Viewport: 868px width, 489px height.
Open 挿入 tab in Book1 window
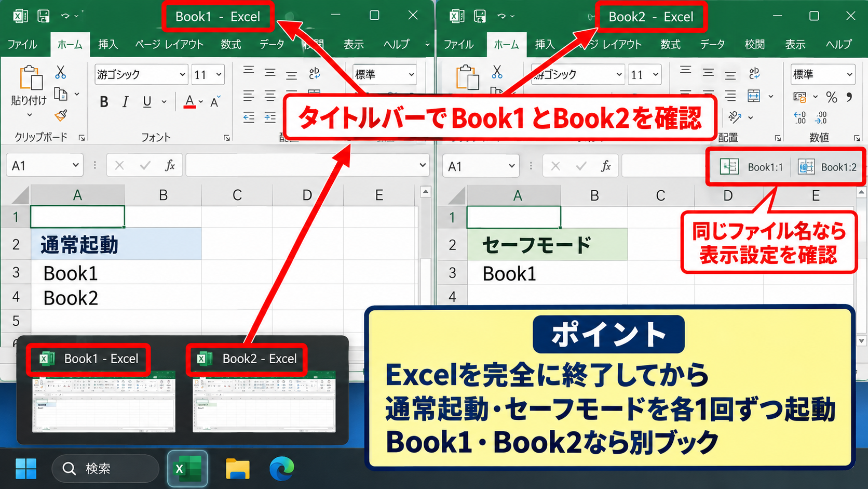point(108,44)
